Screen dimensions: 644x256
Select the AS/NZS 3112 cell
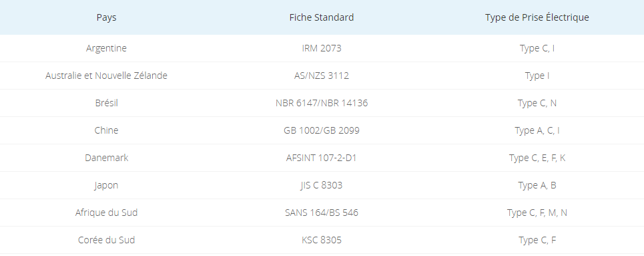coord(322,76)
